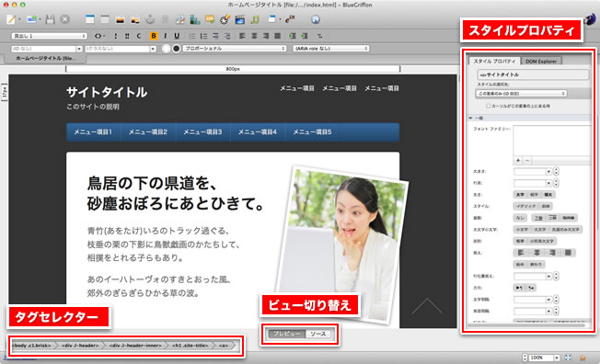Open the ARIA role なし dropdown
Screen dimensions: 600x364
[x=330, y=49]
